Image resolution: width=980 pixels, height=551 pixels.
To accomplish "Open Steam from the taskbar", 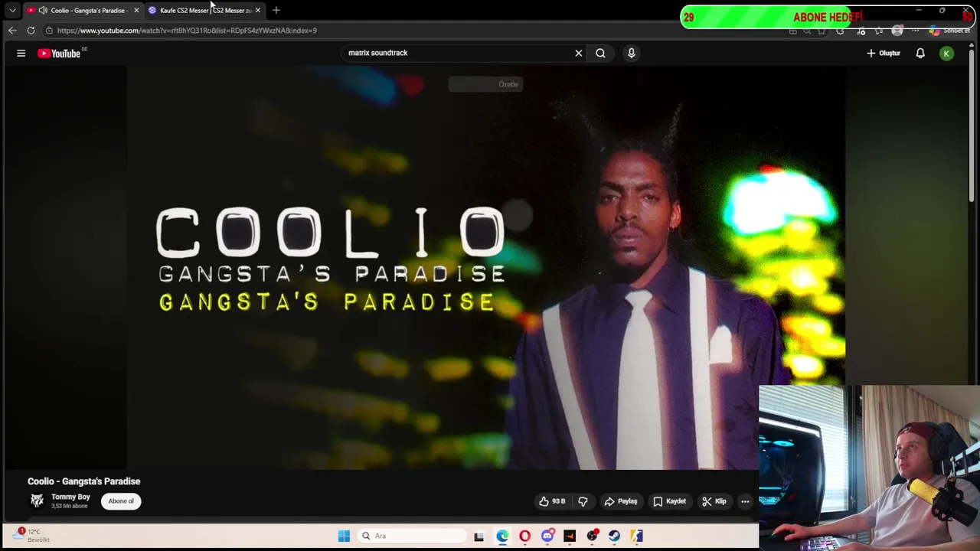I will click(x=614, y=536).
